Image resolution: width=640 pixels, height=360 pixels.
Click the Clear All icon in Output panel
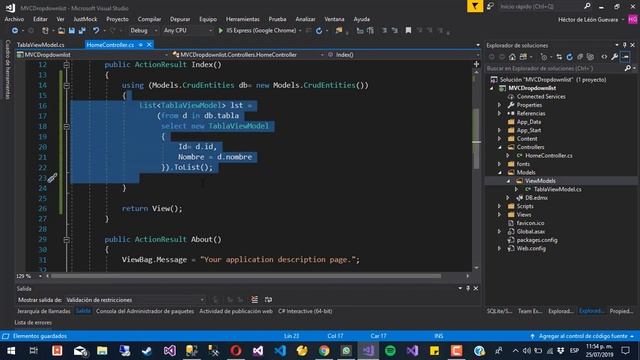(254, 300)
